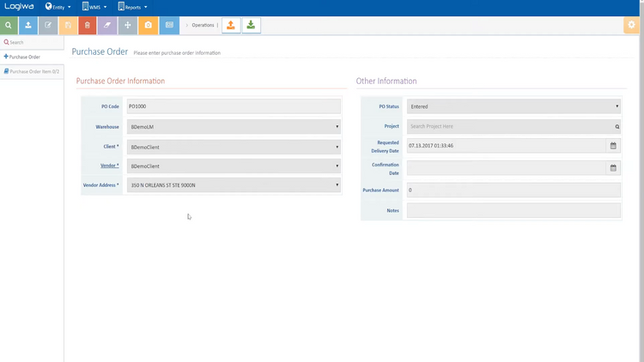Expand the Warehouse dropdown
This screenshot has height=362, width=644.
[x=234, y=127]
